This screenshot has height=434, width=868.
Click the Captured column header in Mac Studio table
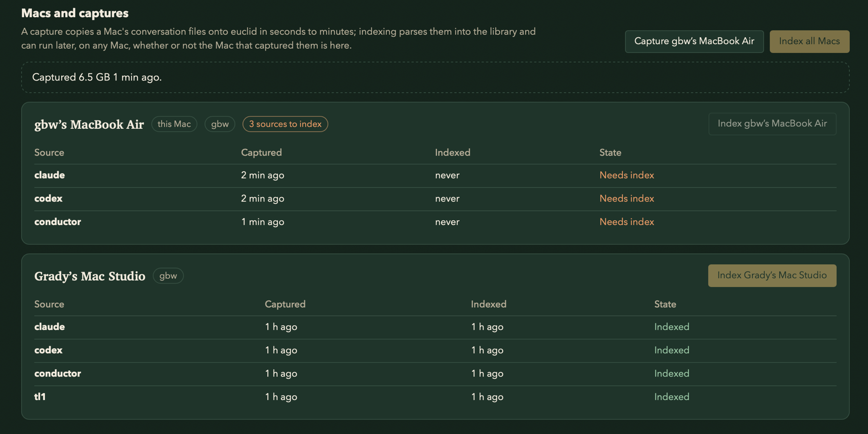pos(285,304)
